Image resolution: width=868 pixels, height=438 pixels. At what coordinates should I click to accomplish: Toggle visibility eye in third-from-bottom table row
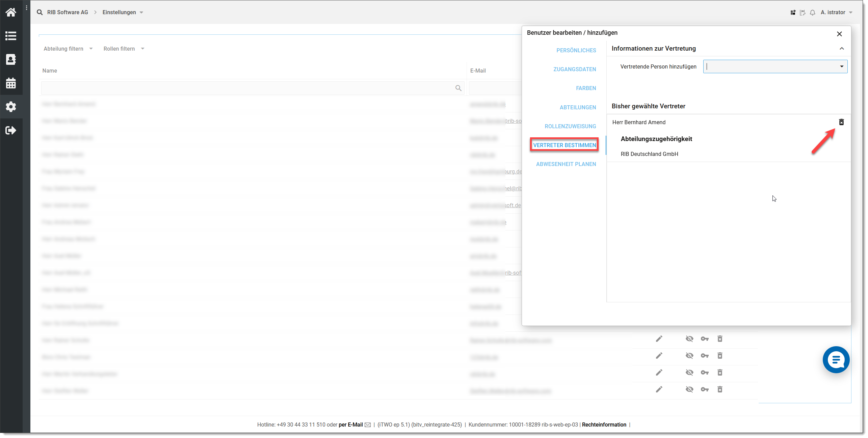pyautogui.click(x=689, y=356)
